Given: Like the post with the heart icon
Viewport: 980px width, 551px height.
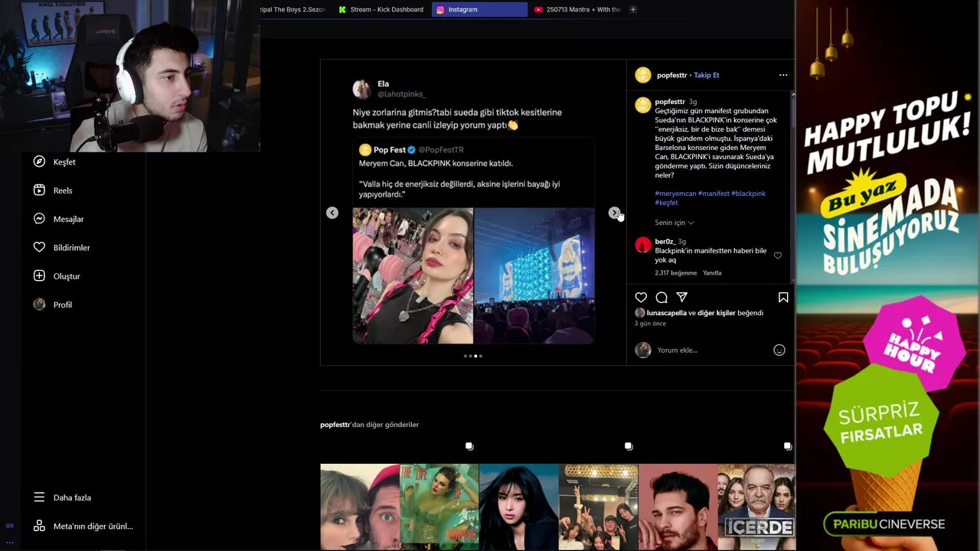Looking at the screenshot, I should point(641,297).
